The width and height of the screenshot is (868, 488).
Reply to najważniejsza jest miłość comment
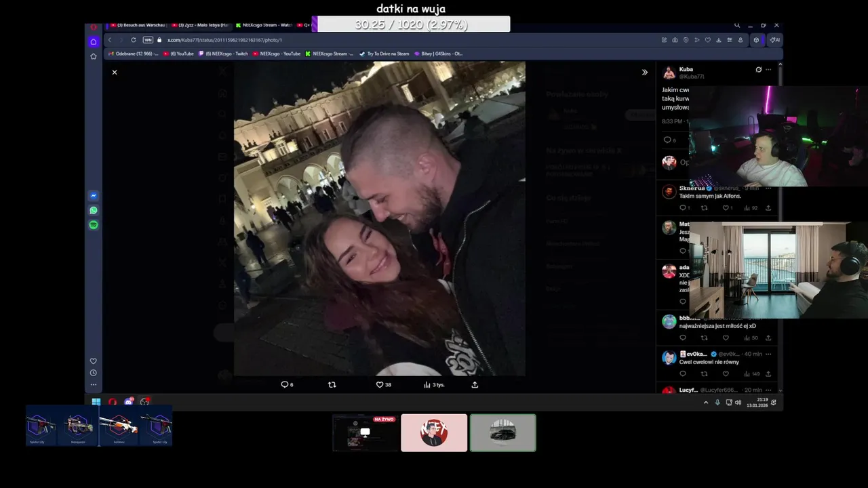683,338
